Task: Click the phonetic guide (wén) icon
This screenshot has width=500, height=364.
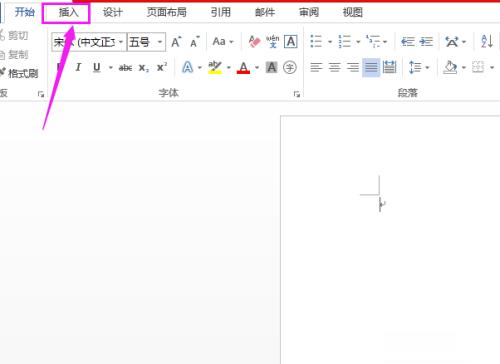Action: tap(272, 42)
